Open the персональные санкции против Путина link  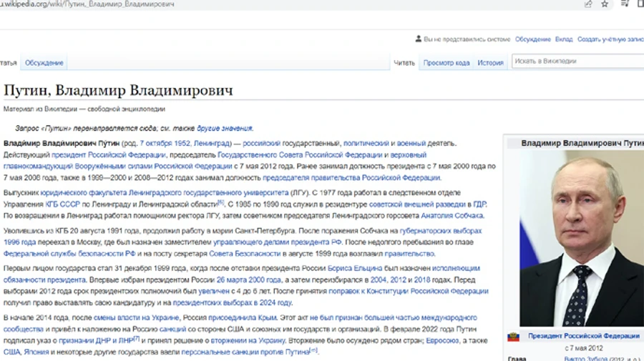[x=245, y=352]
